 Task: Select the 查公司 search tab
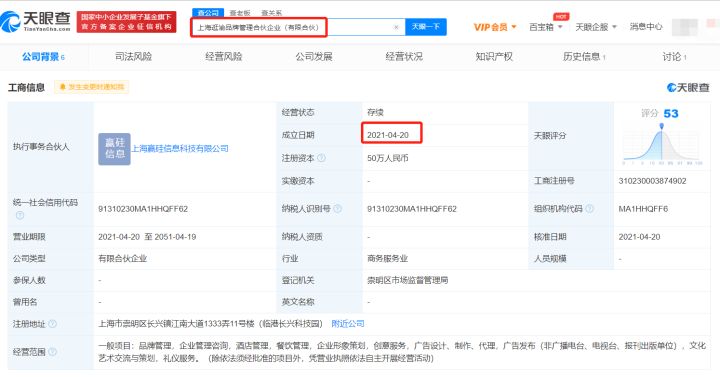(x=208, y=13)
